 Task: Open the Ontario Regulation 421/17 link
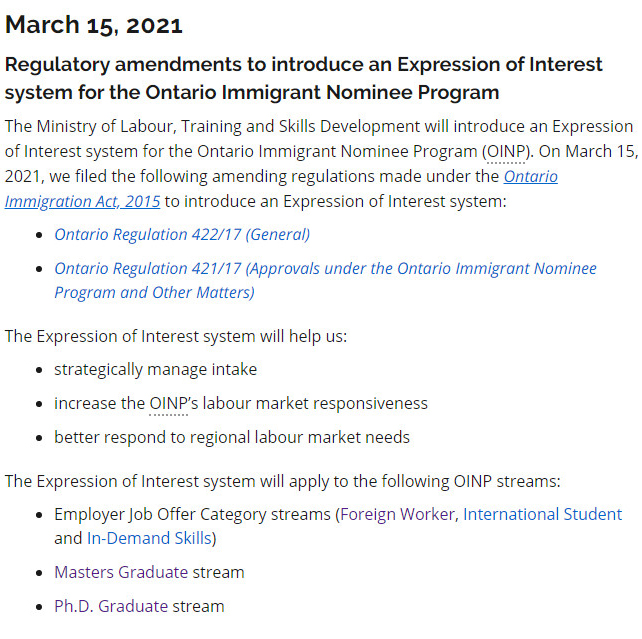325,269
